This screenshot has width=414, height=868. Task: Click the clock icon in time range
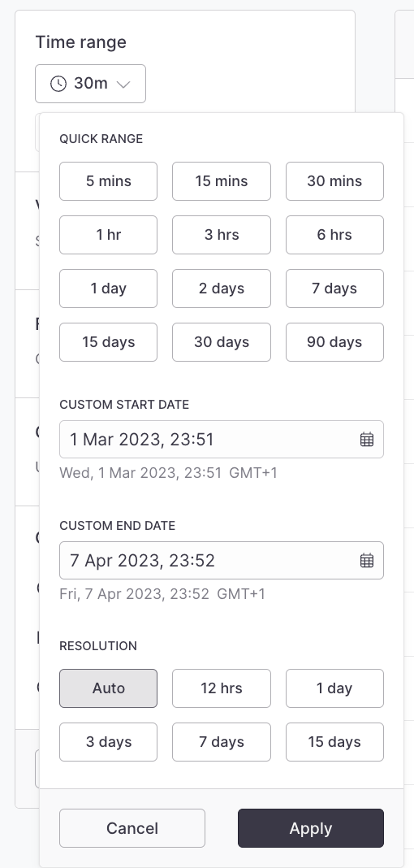click(58, 84)
